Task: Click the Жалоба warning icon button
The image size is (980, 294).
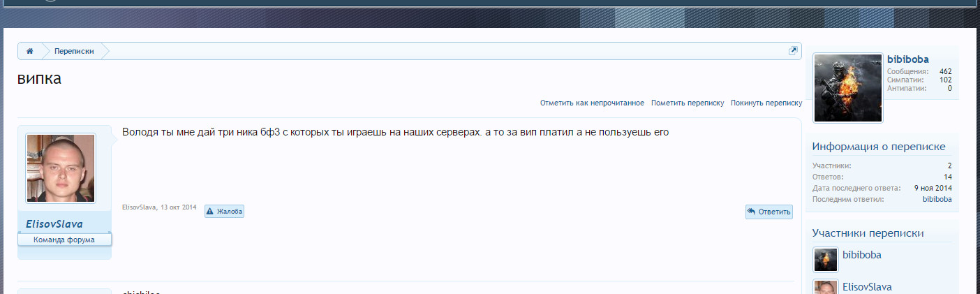Action: click(224, 211)
